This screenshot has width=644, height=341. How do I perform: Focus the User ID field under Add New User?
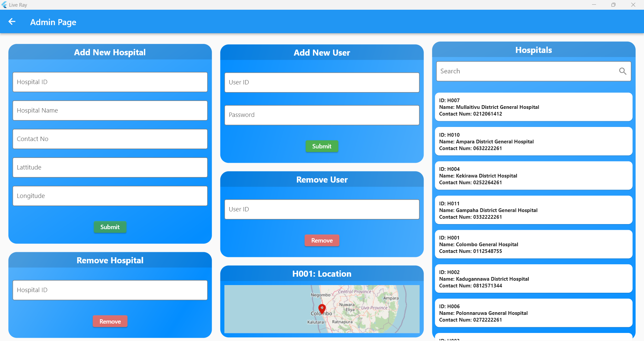pos(322,82)
